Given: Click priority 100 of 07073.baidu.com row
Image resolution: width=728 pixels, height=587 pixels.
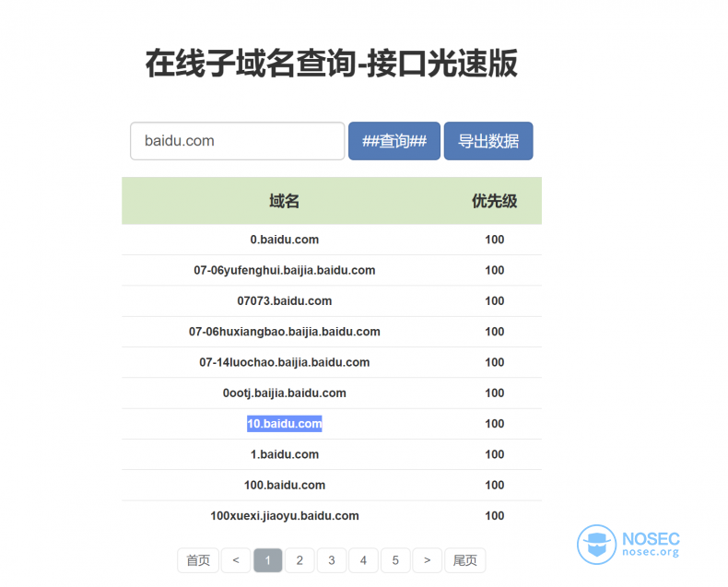Looking at the screenshot, I should pyautogui.click(x=495, y=301).
